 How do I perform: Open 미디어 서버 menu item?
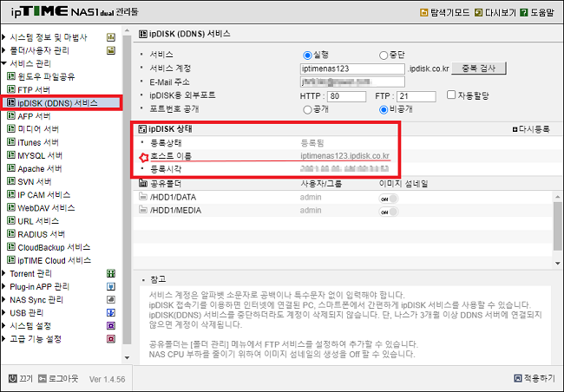pyautogui.click(x=38, y=128)
